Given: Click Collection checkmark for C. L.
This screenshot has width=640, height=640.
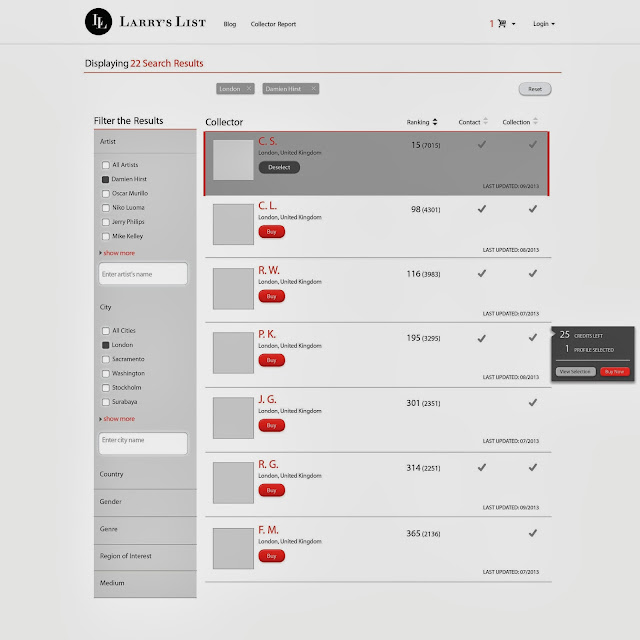Looking at the screenshot, I should [x=533, y=209].
